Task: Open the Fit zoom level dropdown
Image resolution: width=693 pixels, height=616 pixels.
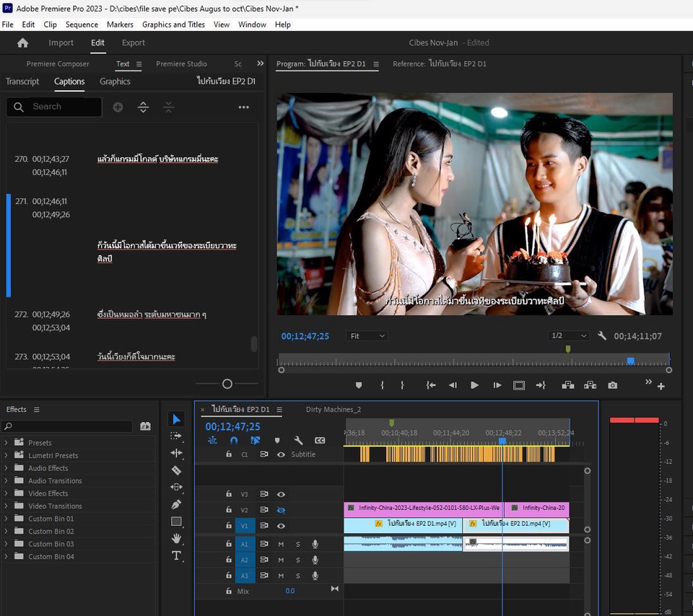Action: pos(367,336)
